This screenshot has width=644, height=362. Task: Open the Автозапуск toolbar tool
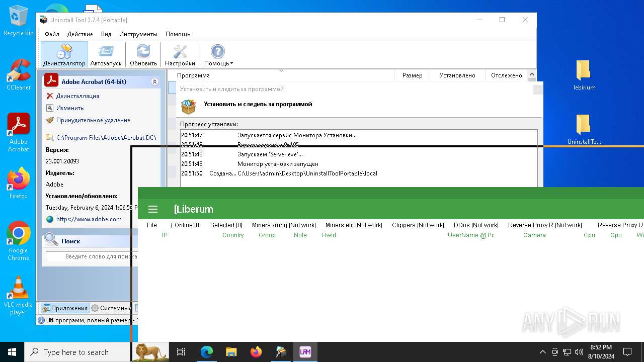[x=106, y=55]
